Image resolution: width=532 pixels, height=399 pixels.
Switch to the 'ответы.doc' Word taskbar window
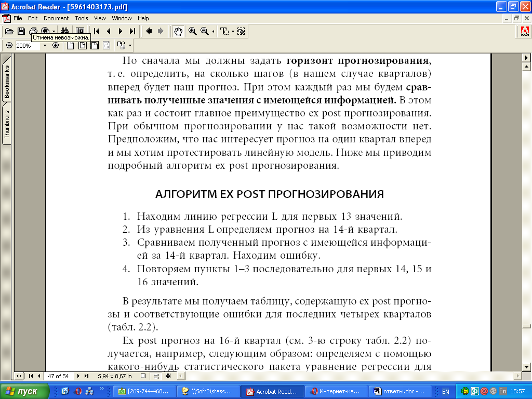pyautogui.click(x=401, y=392)
